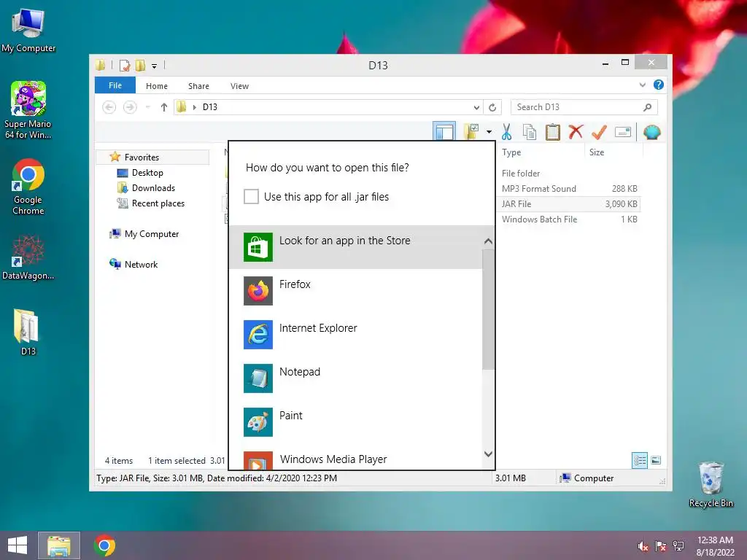Select Desktop in navigation pane
The width and height of the screenshot is (747, 560).
click(147, 172)
